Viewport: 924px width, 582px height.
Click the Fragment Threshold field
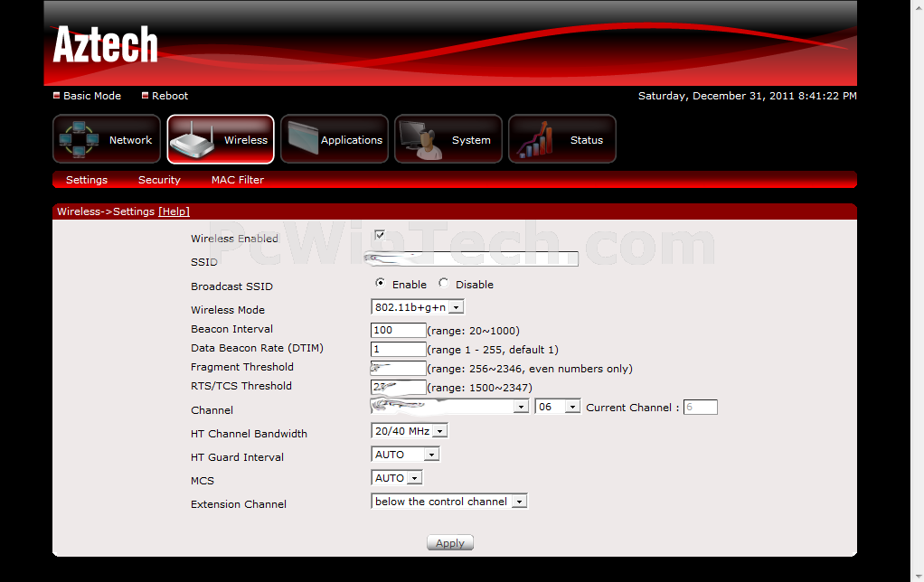coord(399,368)
